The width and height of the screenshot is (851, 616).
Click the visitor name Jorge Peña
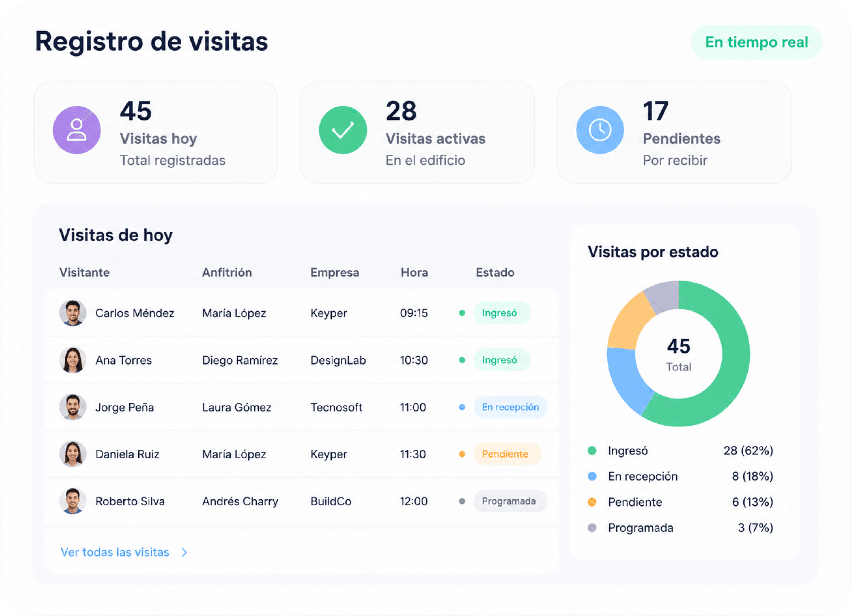tap(125, 407)
